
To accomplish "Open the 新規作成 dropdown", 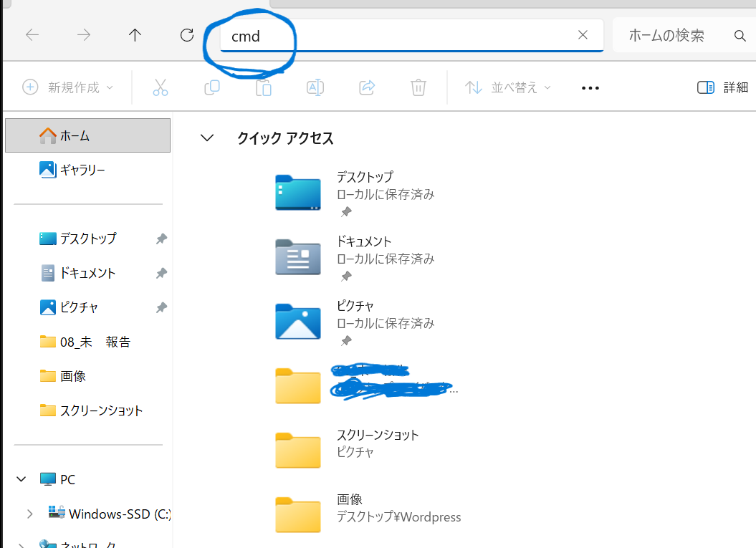I will [x=68, y=87].
